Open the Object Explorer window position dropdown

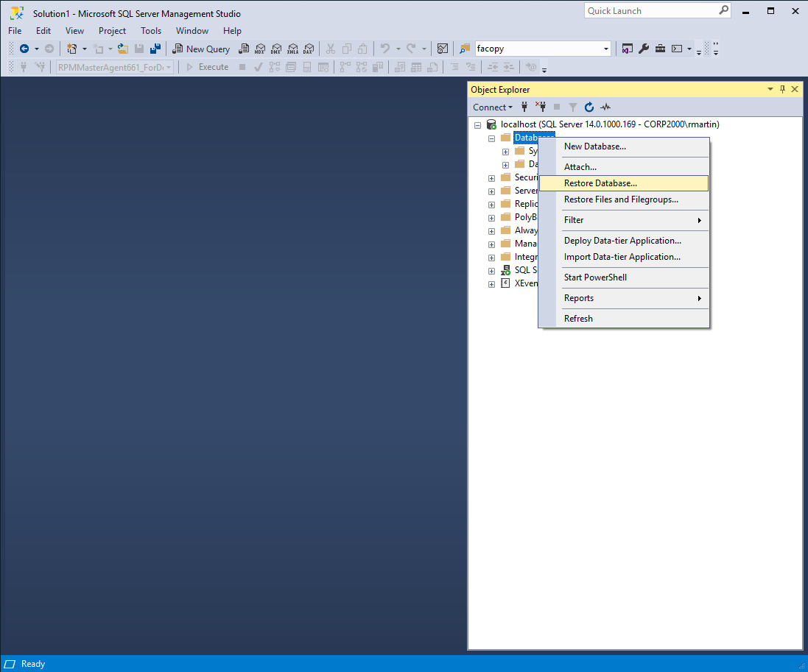point(770,89)
